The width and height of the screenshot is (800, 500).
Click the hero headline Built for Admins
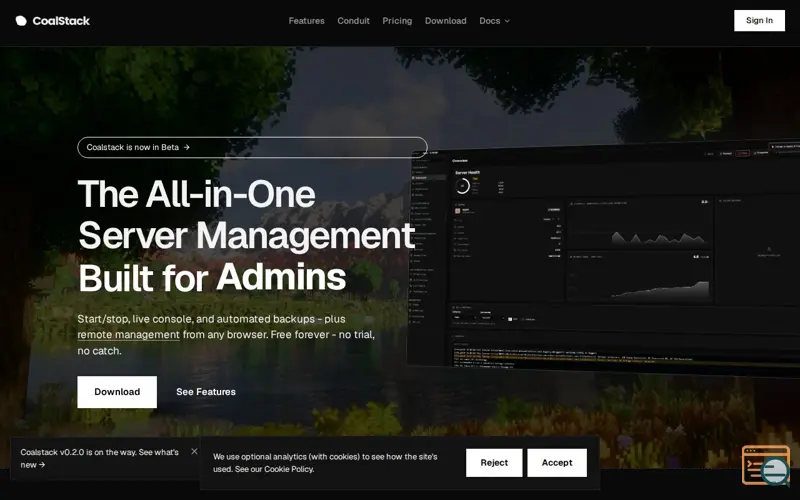(x=212, y=278)
